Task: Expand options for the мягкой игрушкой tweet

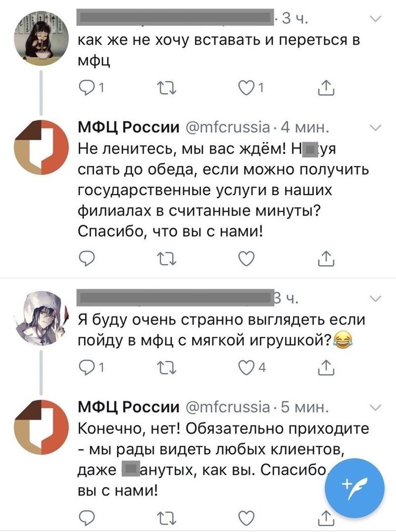Action: pyautogui.click(x=375, y=299)
